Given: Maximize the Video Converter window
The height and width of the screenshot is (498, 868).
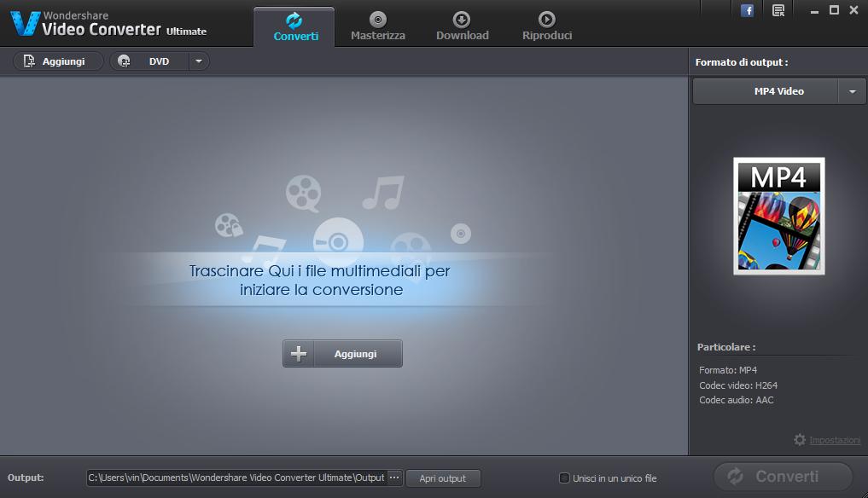Looking at the screenshot, I should pyautogui.click(x=834, y=10).
